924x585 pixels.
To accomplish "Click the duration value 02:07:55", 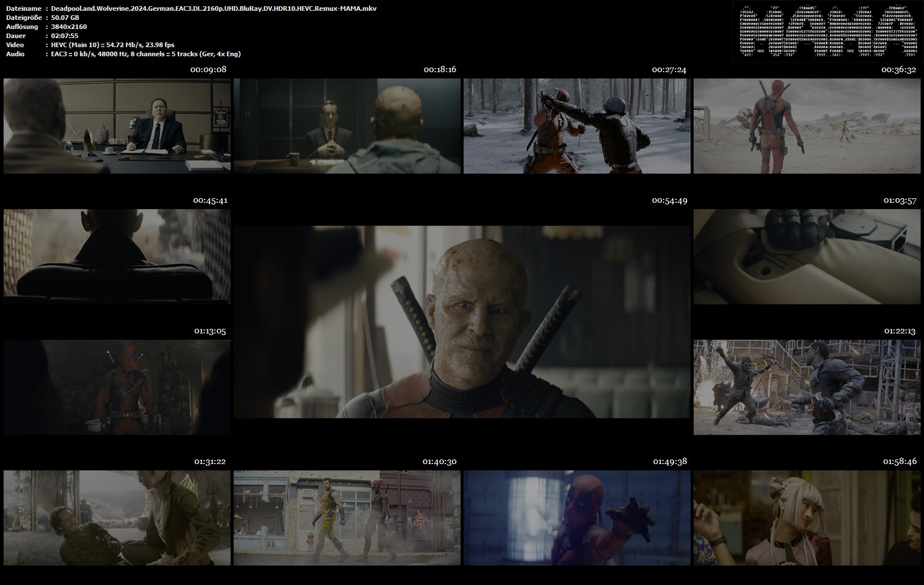I will 65,36.
